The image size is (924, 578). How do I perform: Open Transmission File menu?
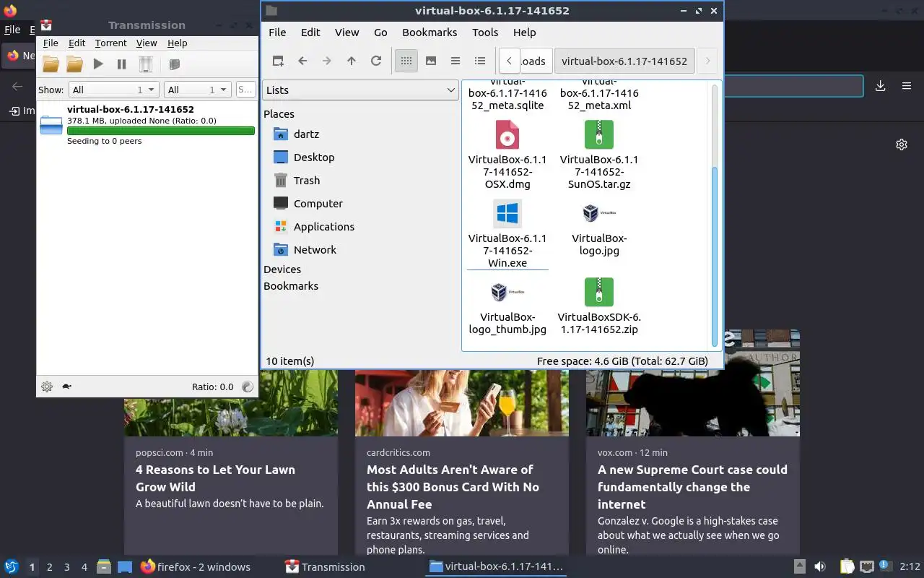(x=51, y=43)
